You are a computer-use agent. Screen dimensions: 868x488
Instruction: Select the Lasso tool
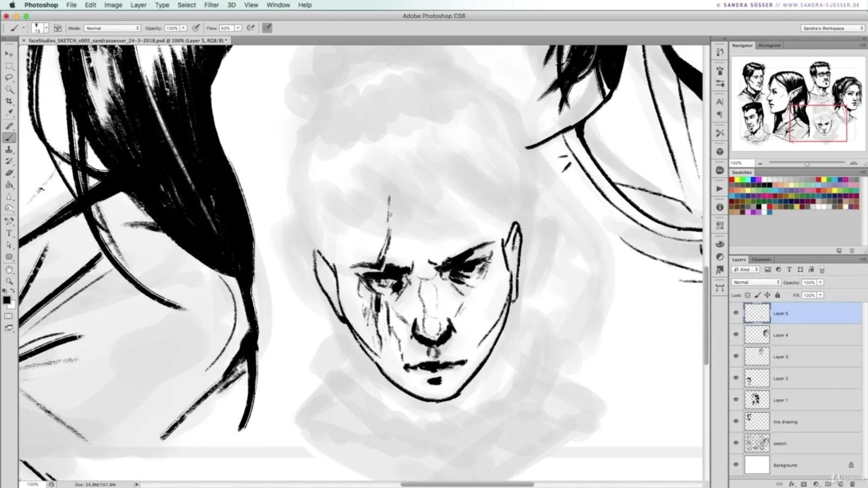[9, 78]
